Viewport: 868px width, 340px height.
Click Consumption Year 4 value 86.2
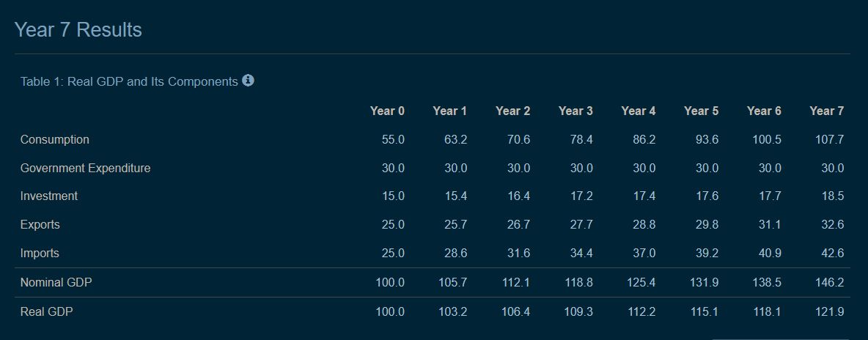pyautogui.click(x=644, y=139)
